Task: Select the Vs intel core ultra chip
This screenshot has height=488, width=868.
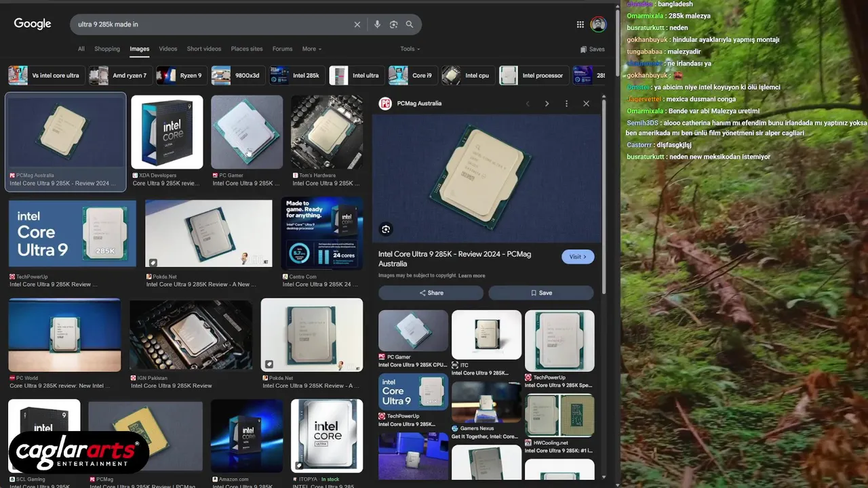Action: tap(46, 75)
